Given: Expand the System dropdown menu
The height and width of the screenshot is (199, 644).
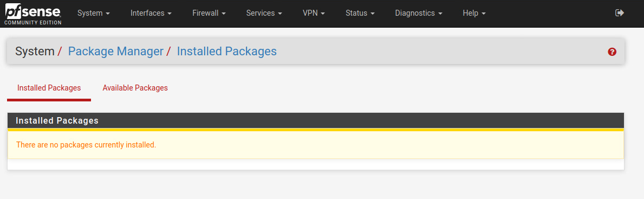Looking at the screenshot, I should click(94, 13).
